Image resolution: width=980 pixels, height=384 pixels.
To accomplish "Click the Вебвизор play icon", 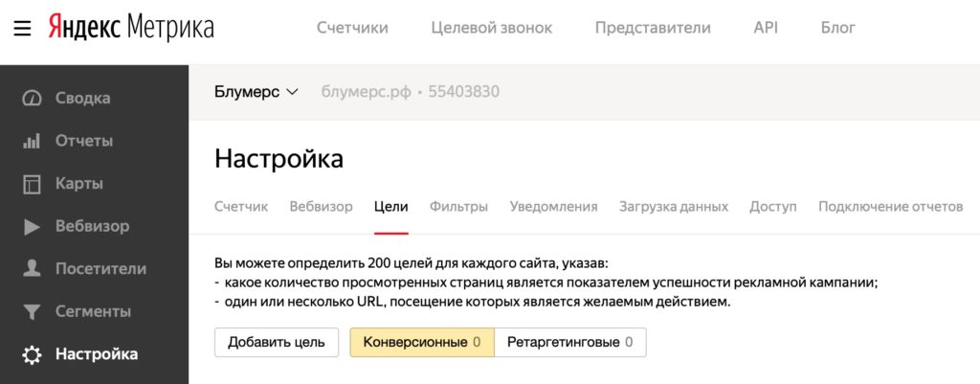I will point(33,227).
